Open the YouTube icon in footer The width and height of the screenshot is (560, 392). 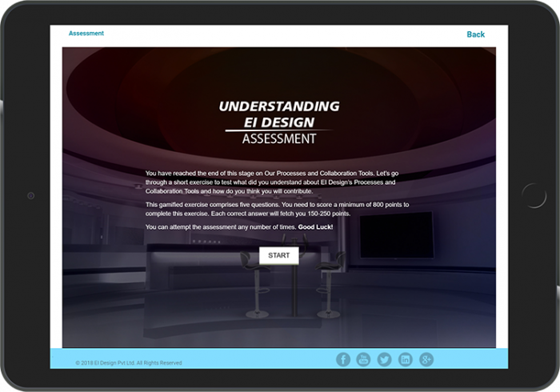click(x=363, y=359)
